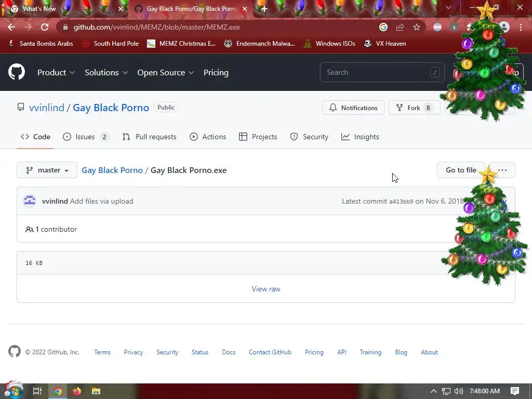
Task: Open Google icon in address bar
Action: click(x=383, y=27)
